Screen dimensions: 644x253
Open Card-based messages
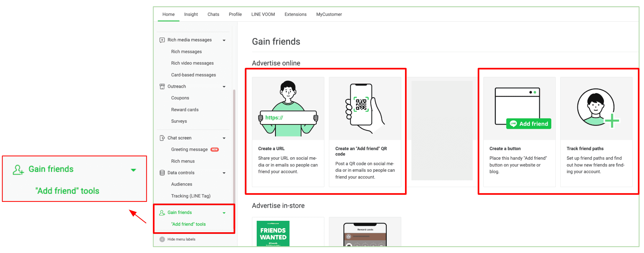pyautogui.click(x=193, y=75)
